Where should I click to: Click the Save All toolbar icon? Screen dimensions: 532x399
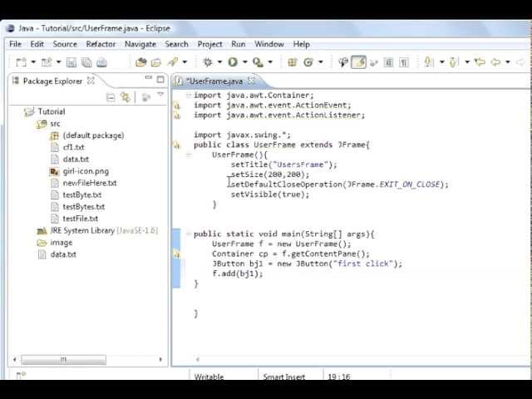click(86, 62)
